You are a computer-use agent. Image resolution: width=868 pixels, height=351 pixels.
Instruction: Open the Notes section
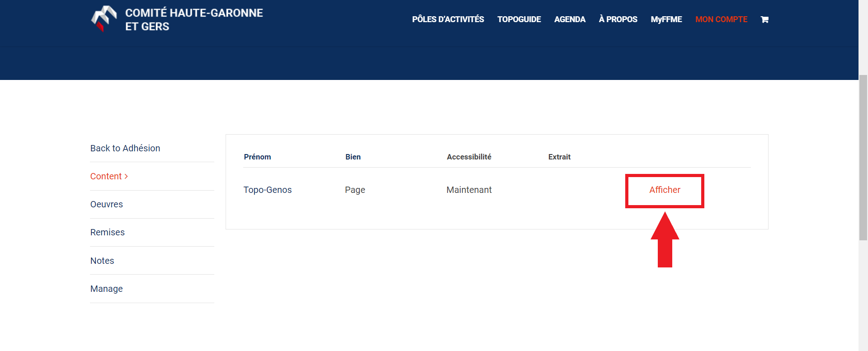point(102,261)
